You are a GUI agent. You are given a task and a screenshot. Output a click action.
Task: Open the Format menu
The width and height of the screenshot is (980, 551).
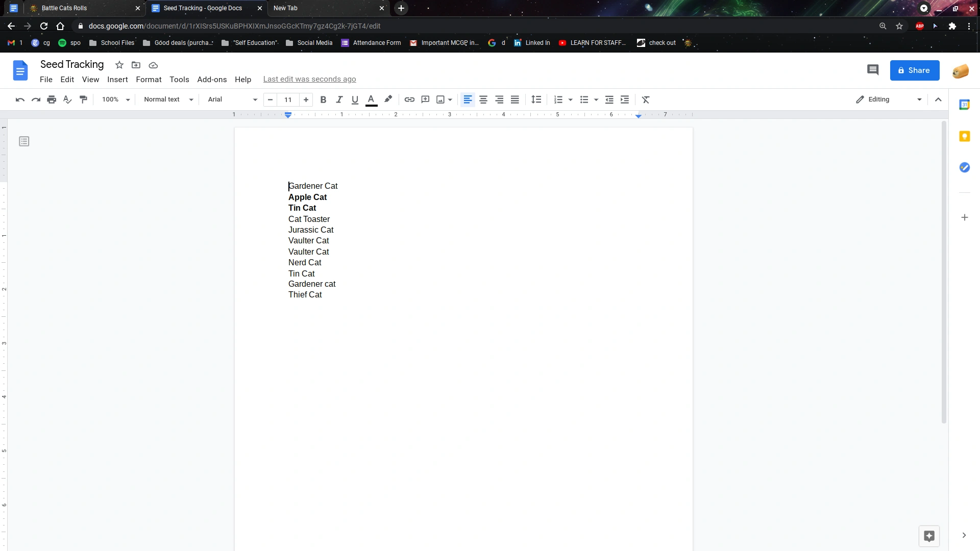(149, 80)
